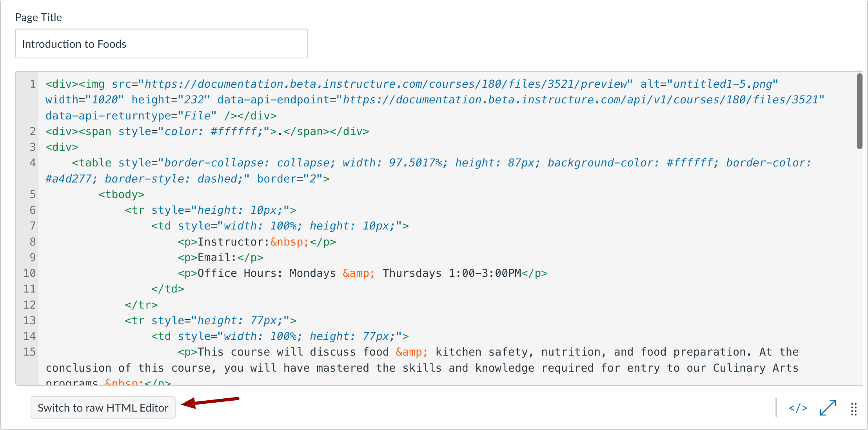Screen dimensions: 868x430
Task: Click line number 4 in the gutter
Action: tap(33, 163)
